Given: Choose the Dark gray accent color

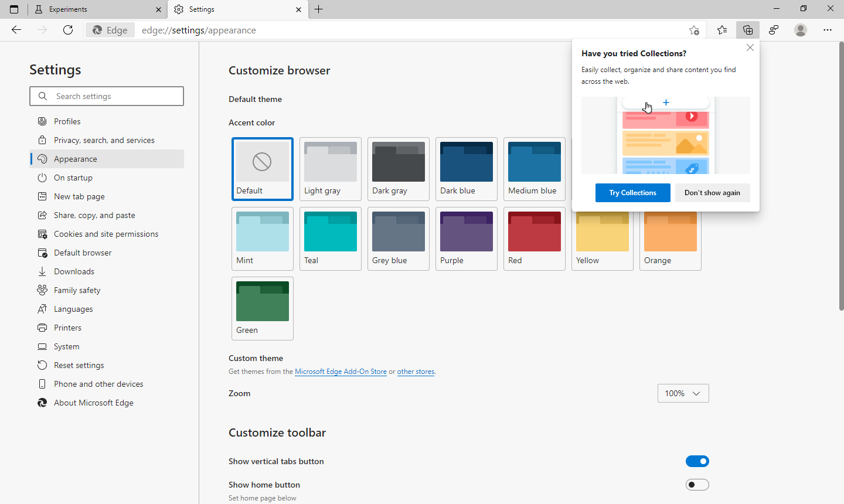Looking at the screenshot, I should [399, 169].
